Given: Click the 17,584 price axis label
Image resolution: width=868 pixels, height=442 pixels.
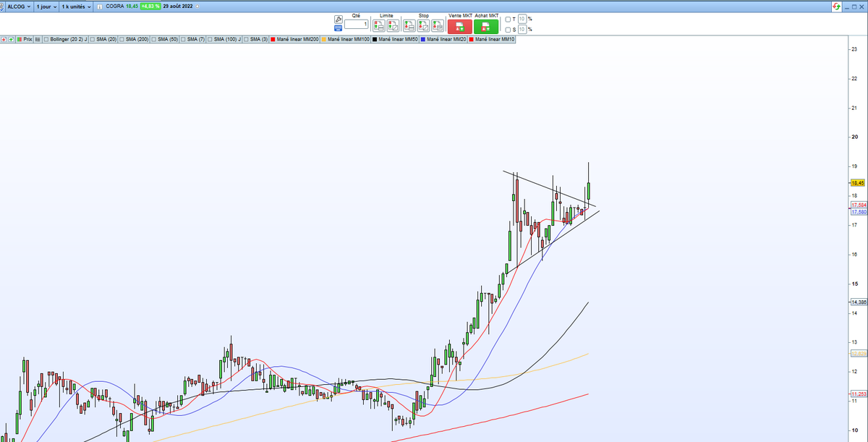Looking at the screenshot, I should [x=858, y=206].
